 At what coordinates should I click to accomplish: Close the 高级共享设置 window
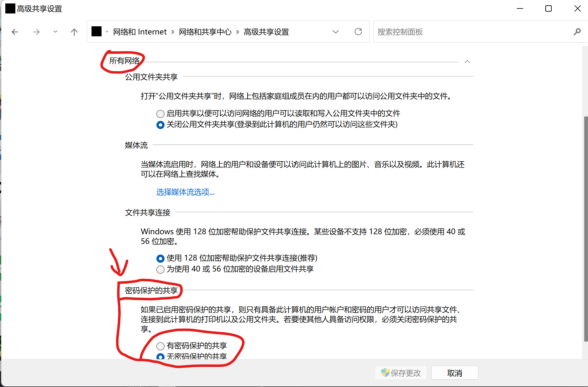click(577, 8)
